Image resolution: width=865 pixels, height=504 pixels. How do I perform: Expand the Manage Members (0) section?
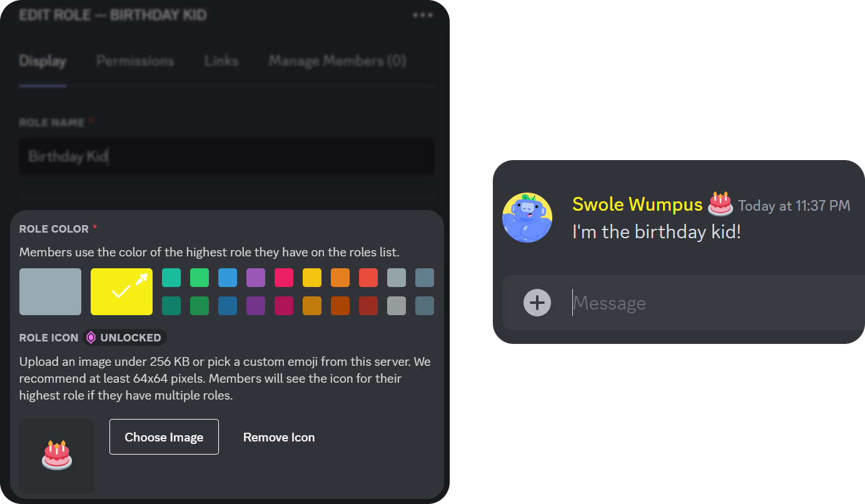point(337,61)
